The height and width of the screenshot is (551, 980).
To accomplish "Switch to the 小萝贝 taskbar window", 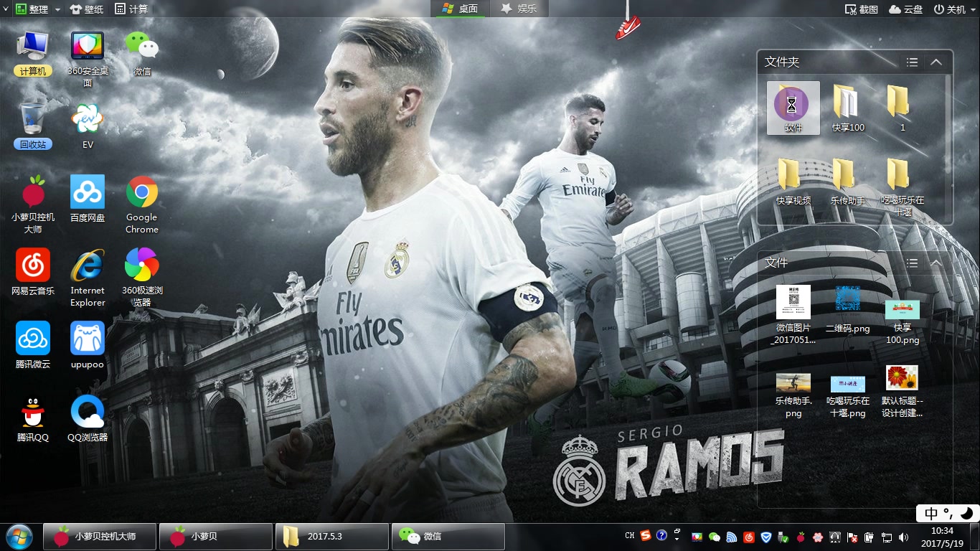I will [x=215, y=537].
